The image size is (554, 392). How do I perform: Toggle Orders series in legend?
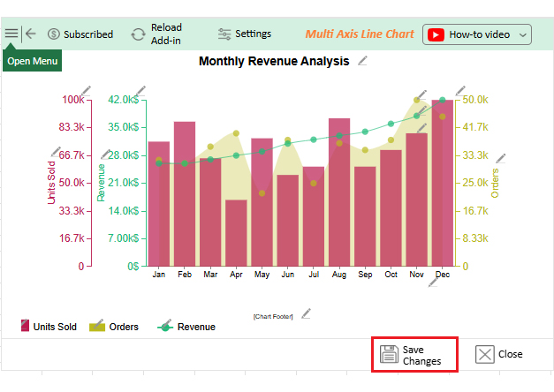click(x=114, y=327)
